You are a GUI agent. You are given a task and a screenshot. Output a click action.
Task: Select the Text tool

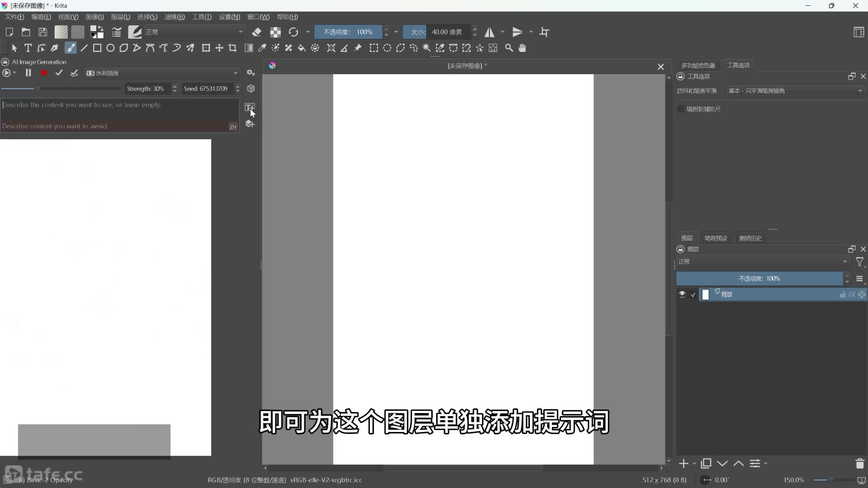point(28,48)
